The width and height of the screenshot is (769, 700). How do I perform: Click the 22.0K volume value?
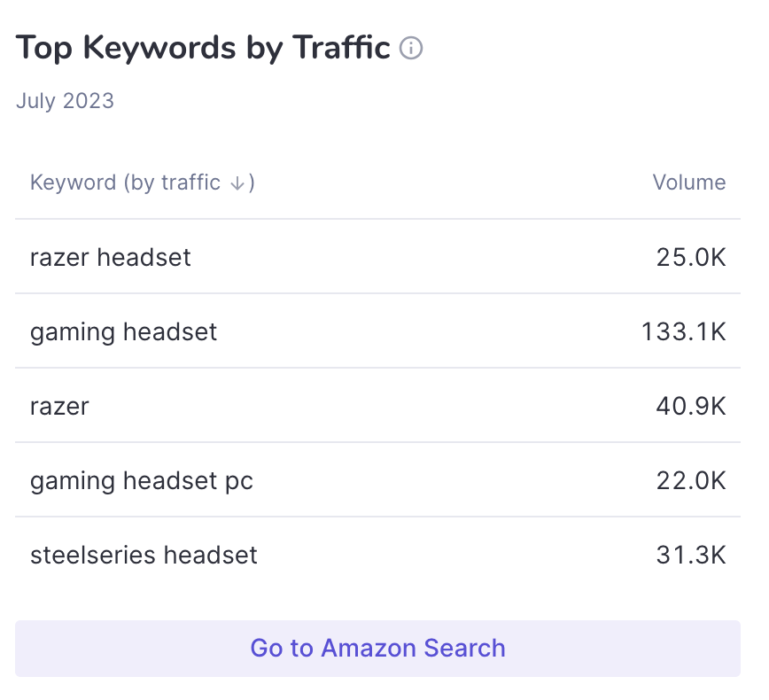[x=691, y=481]
